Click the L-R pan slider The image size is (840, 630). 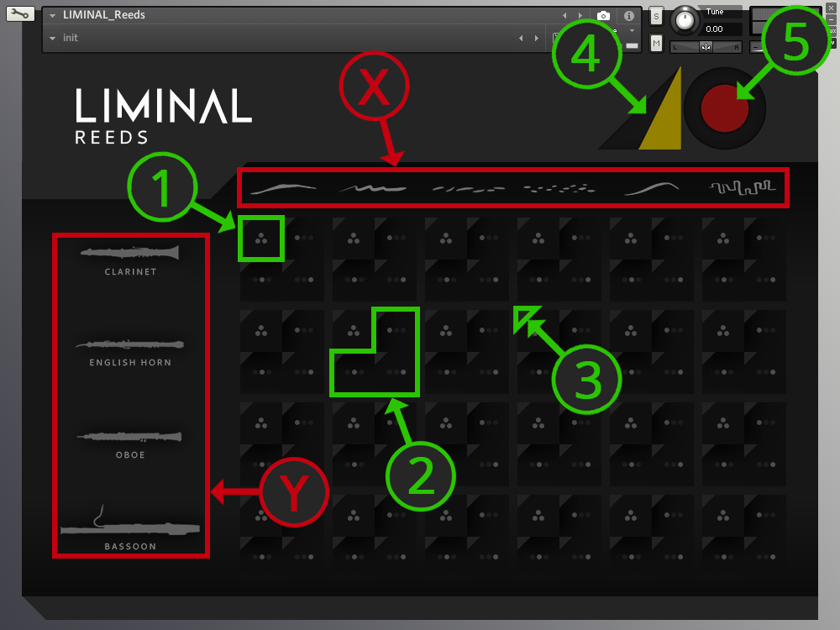pos(706,47)
